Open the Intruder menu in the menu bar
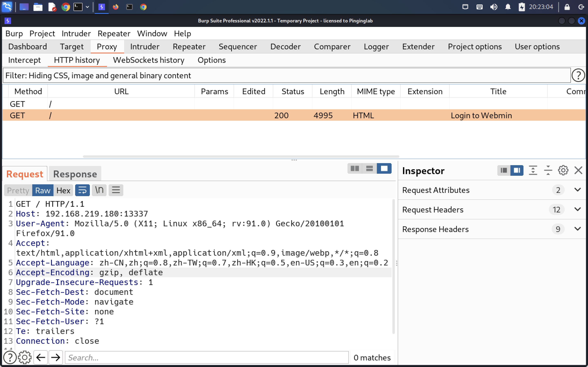Viewport: 588px width, 367px height. tap(76, 33)
